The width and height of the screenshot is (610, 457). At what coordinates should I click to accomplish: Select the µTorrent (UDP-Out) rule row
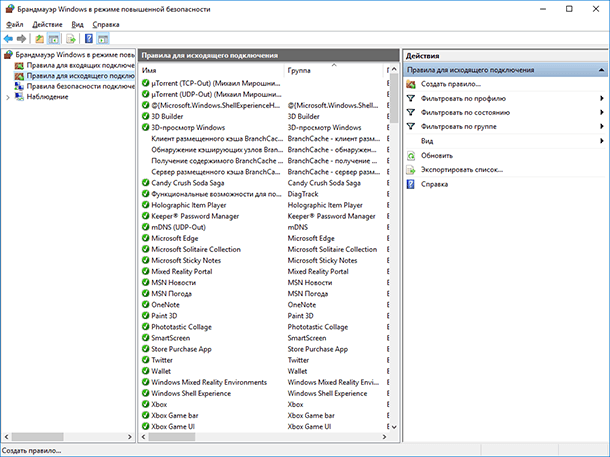pos(265,94)
